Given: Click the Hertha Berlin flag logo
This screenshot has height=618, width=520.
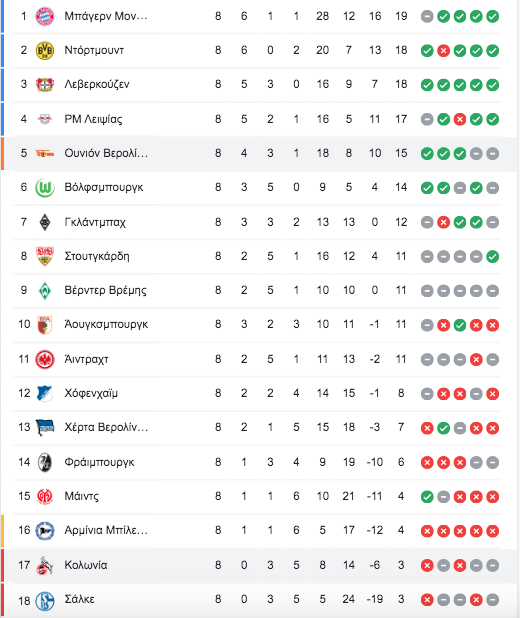Looking at the screenshot, I should coord(45,428).
